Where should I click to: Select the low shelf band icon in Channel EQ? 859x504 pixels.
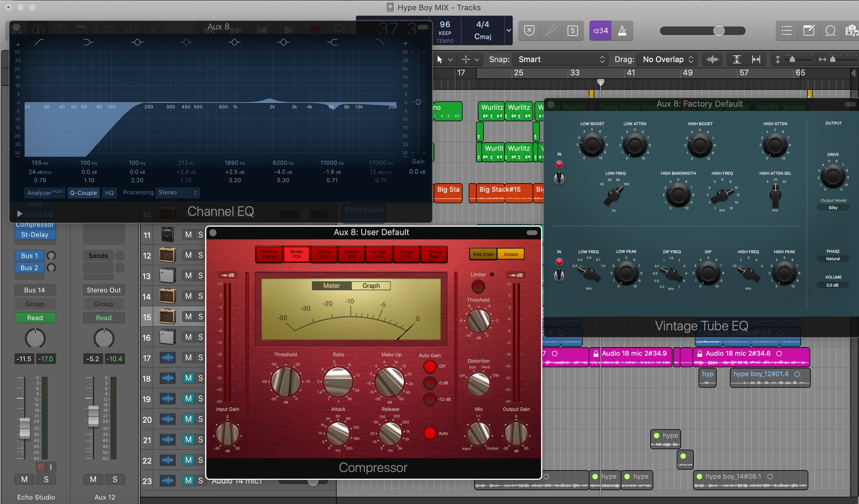[88, 42]
